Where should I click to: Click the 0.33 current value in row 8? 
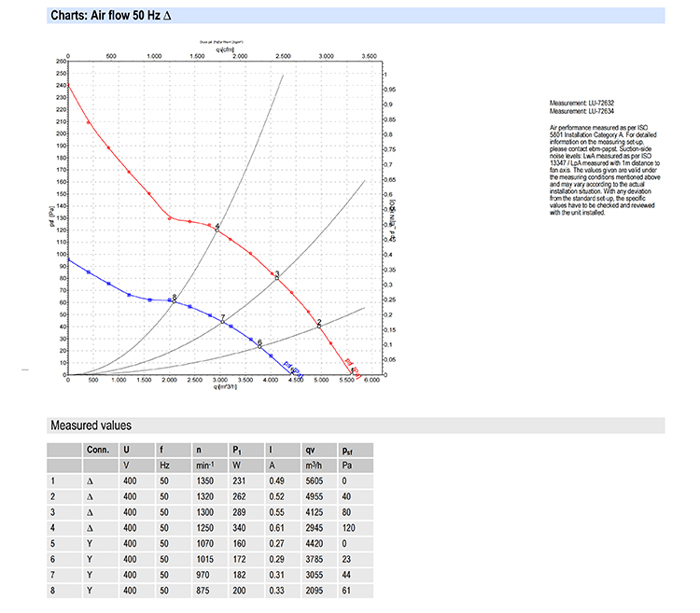pos(277,591)
